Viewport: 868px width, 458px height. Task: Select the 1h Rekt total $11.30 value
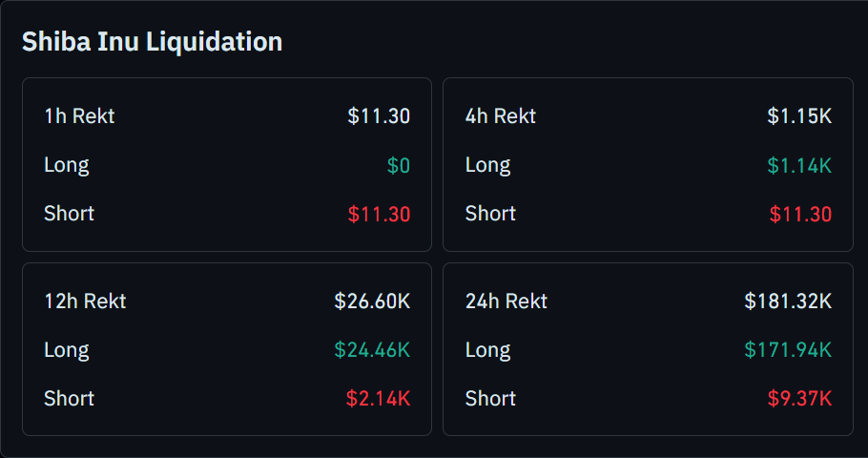click(x=379, y=116)
